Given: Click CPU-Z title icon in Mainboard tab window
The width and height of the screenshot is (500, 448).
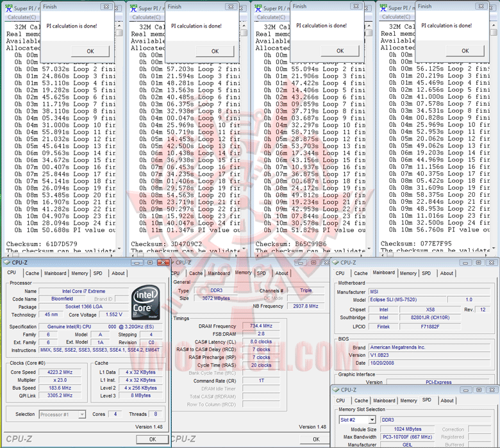Looking at the screenshot, I should [335, 262].
